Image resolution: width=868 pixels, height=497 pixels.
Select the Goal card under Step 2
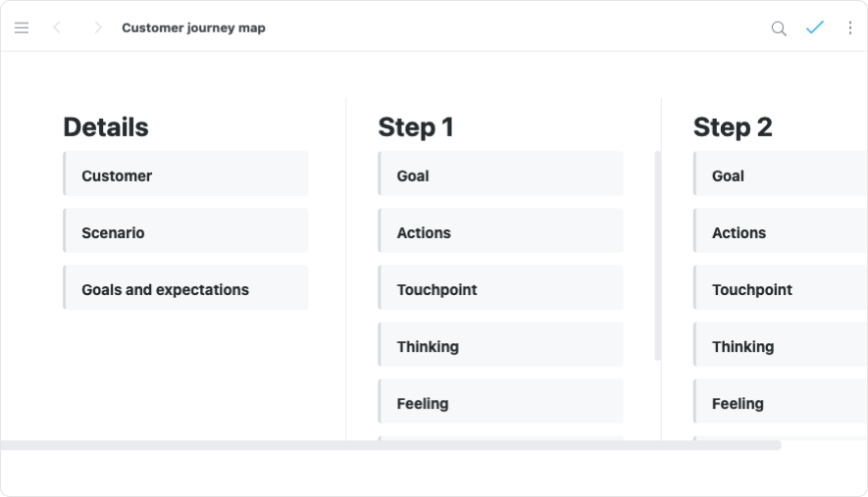tap(780, 174)
